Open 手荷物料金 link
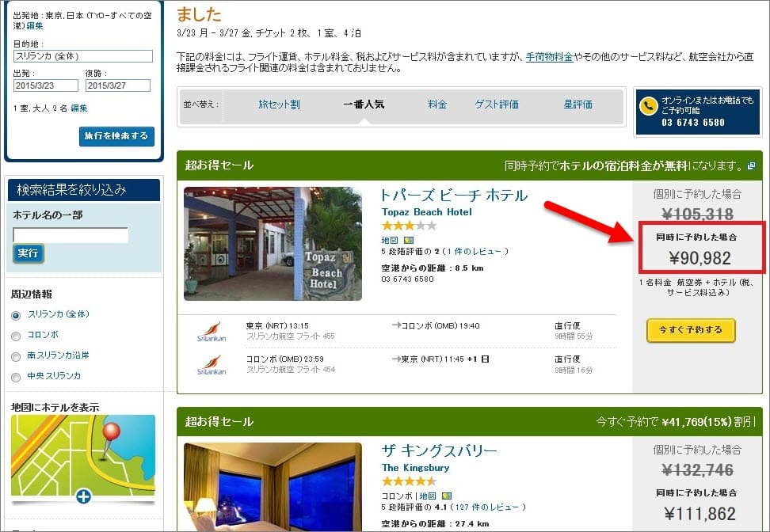Viewport: 770px width, 532px height. 549,57
